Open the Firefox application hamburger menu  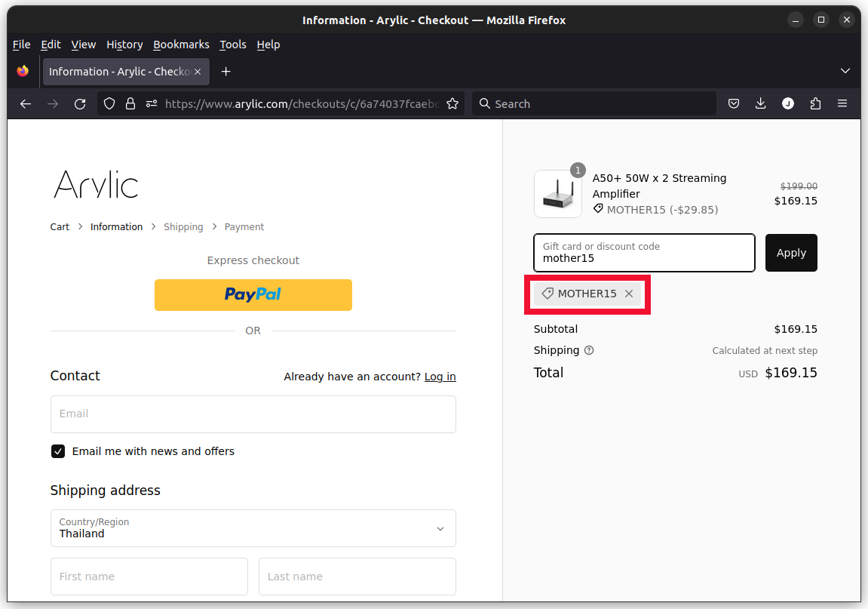842,103
